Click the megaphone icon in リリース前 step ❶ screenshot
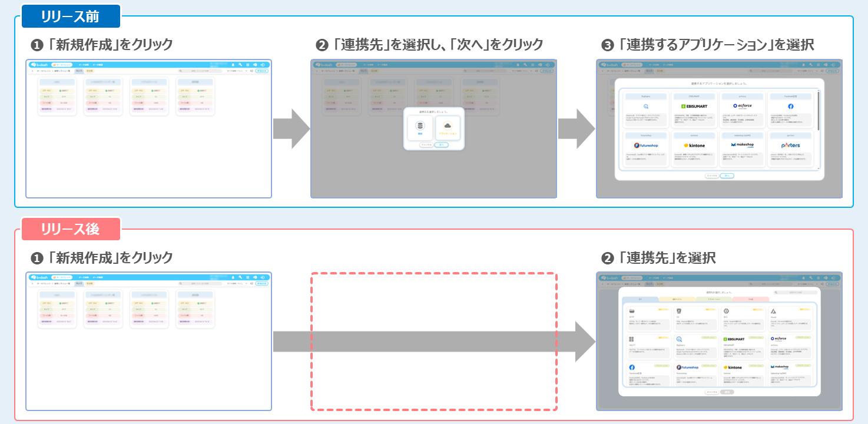Viewport: 868px width, 424px height. pos(255,65)
